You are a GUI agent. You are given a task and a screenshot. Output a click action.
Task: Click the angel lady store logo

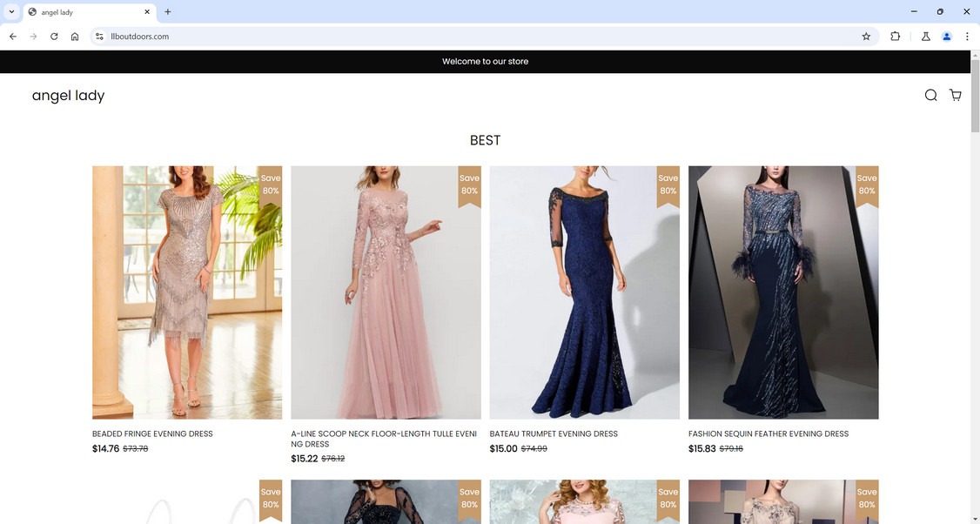click(x=68, y=95)
